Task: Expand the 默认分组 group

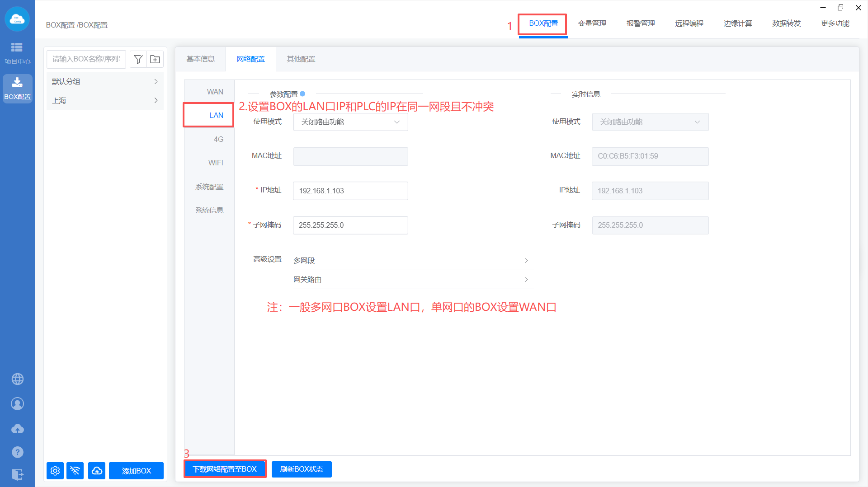Action: 105,82
